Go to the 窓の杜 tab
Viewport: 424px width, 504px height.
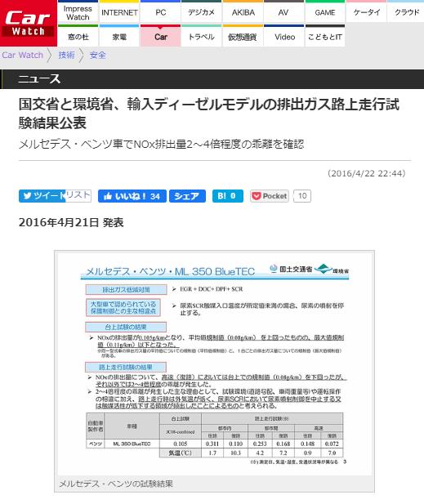click(78, 36)
